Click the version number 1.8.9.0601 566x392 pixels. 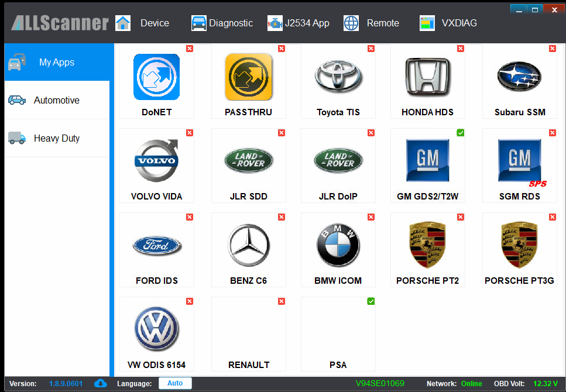tap(66, 384)
